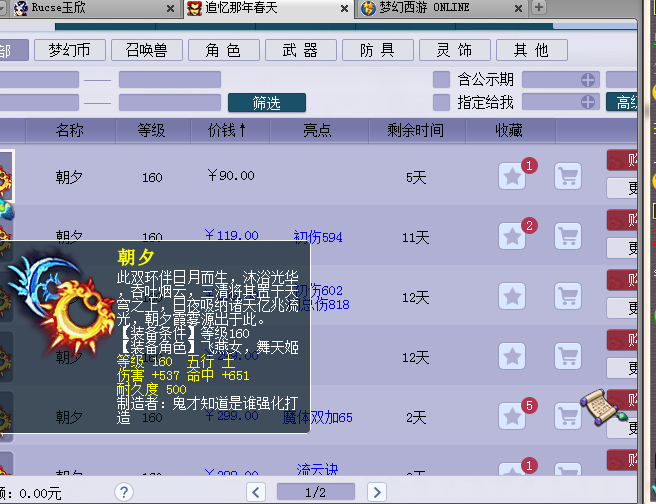This screenshot has height=504, width=656.
Task: Add the 11天 listing to shopping cart
Action: (x=568, y=236)
